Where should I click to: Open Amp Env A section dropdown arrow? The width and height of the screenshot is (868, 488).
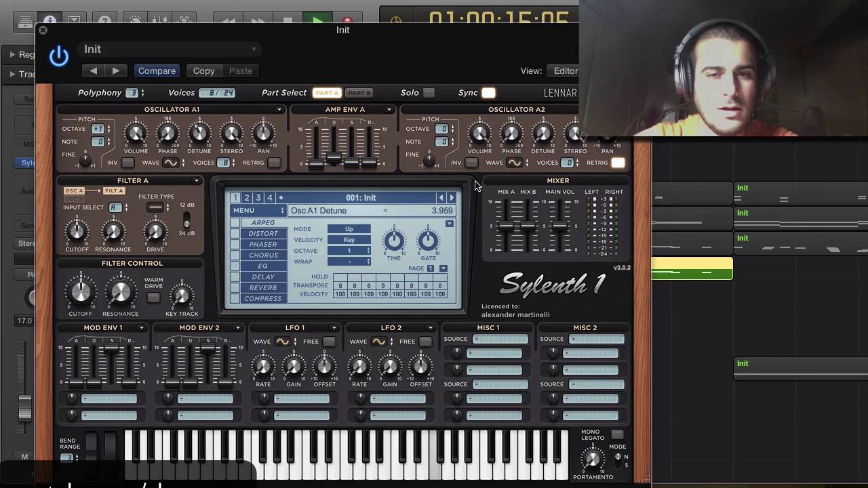point(389,110)
